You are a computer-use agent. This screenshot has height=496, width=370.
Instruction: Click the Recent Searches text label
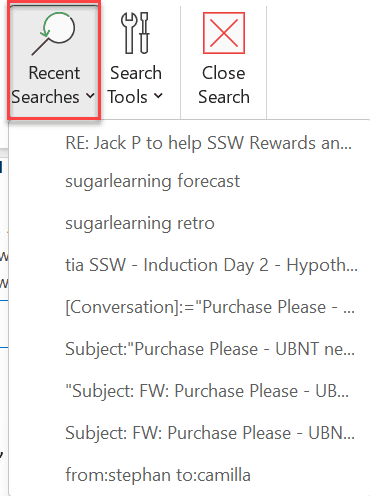pos(47,85)
